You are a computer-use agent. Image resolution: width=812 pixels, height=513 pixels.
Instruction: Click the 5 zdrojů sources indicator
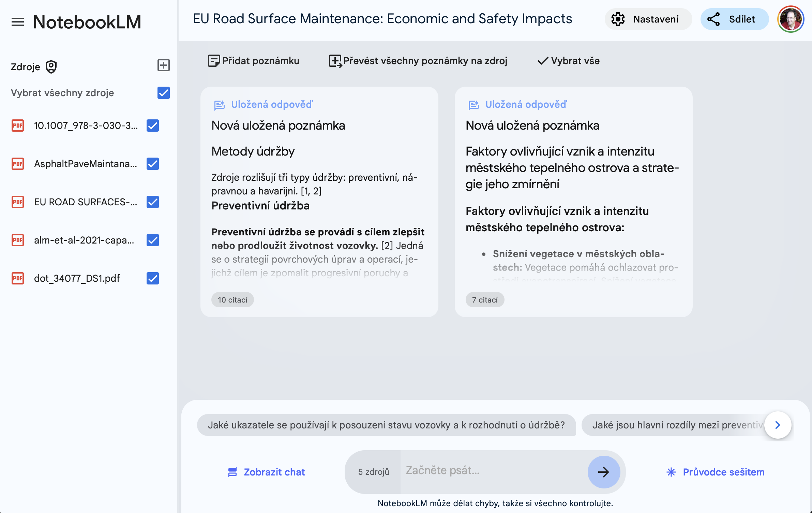coord(373,472)
